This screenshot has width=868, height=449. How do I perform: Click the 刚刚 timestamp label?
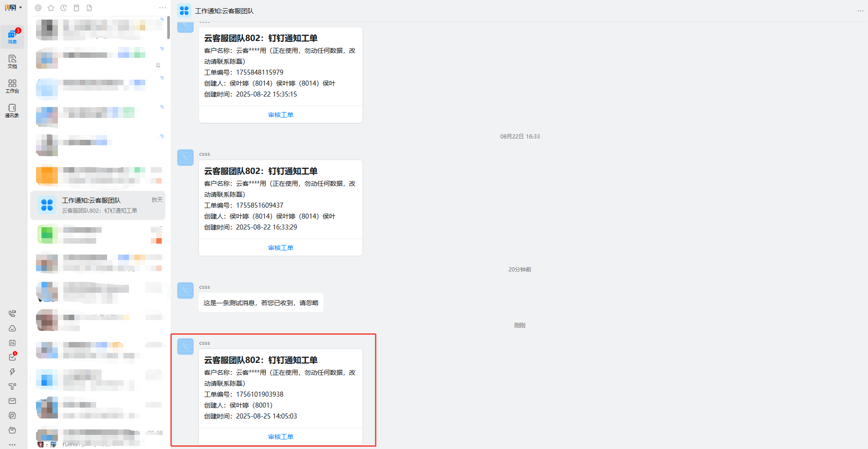[520, 326]
